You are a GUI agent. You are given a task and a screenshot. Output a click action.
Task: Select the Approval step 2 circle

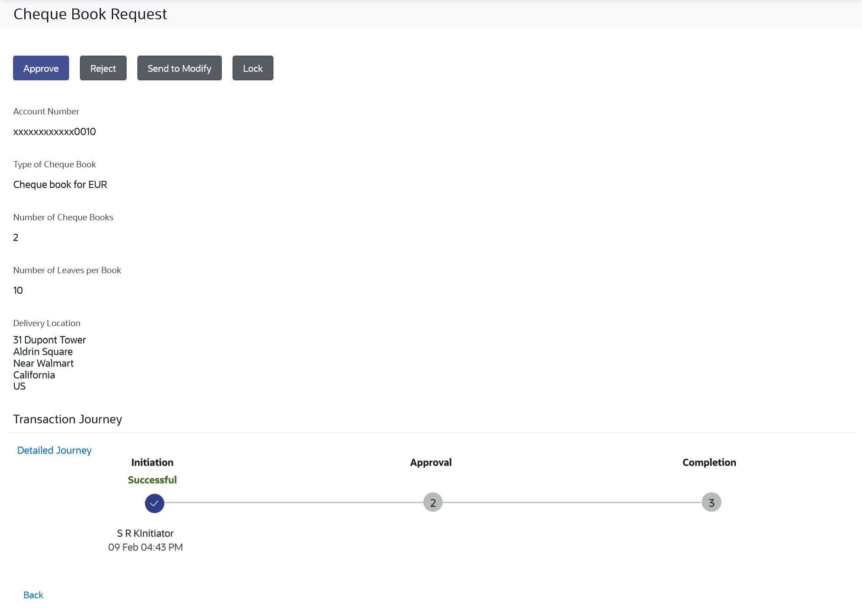click(x=433, y=502)
